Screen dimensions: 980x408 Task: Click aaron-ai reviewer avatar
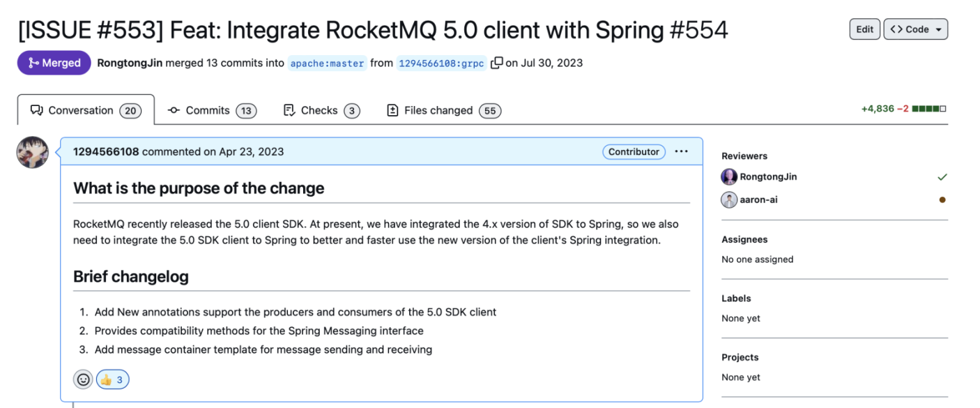pyautogui.click(x=729, y=199)
